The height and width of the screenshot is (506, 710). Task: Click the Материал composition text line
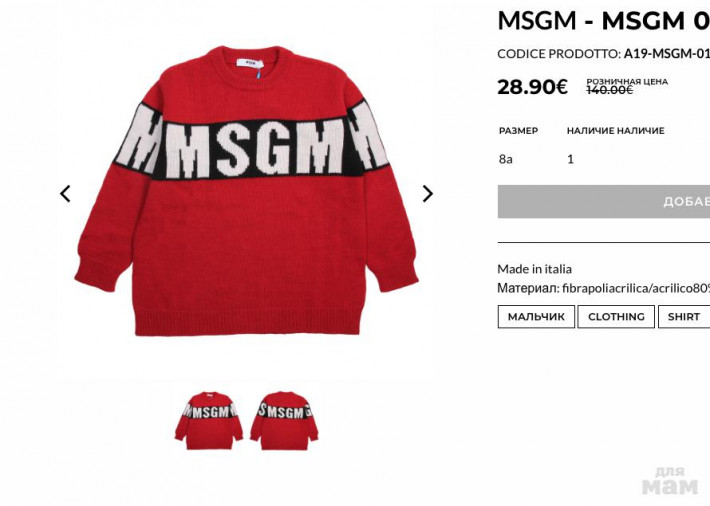coord(604,288)
